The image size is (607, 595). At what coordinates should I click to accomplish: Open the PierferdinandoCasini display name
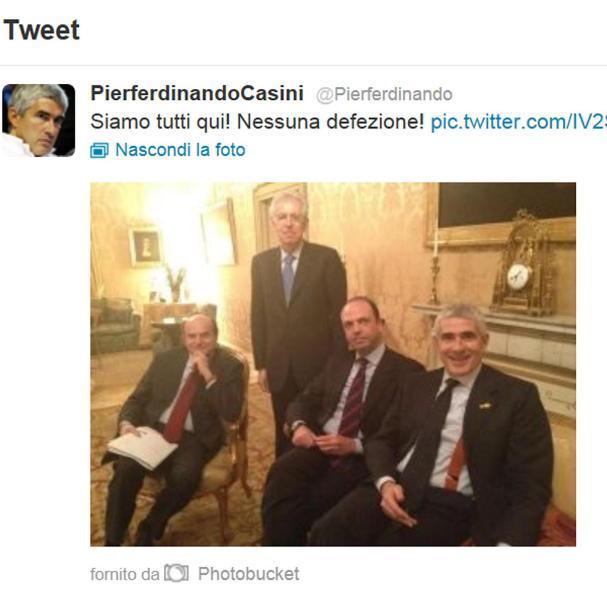click(x=197, y=93)
